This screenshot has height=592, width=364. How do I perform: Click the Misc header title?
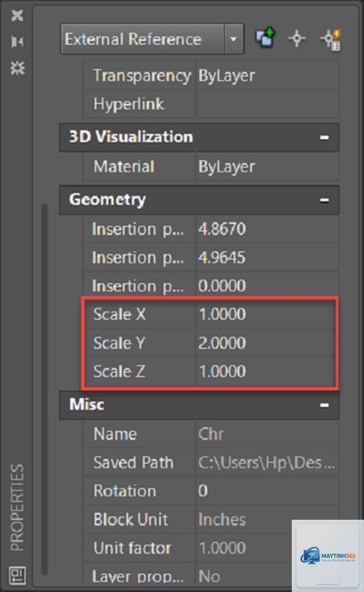click(x=87, y=404)
